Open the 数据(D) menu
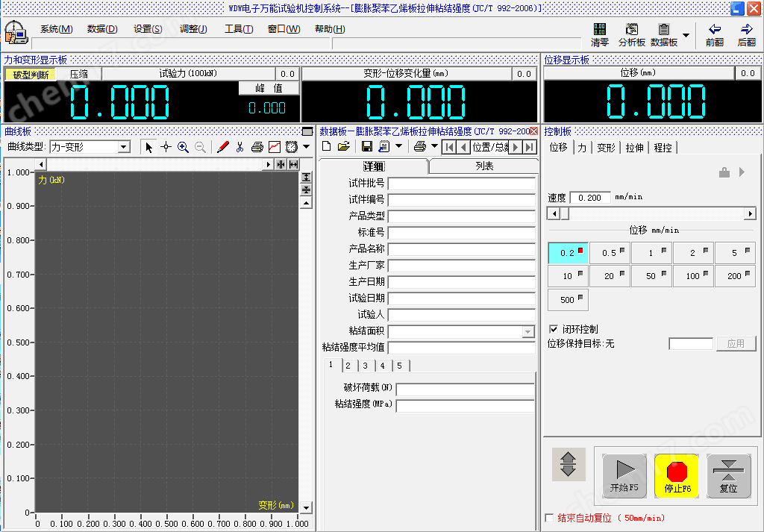Image resolution: width=764 pixels, height=532 pixels. pyautogui.click(x=102, y=29)
